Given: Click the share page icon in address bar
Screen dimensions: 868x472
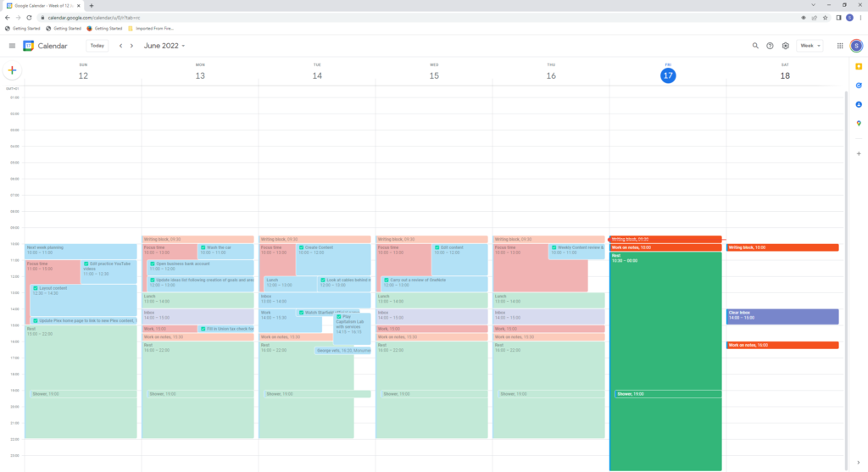Looking at the screenshot, I should [x=815, y=18].
